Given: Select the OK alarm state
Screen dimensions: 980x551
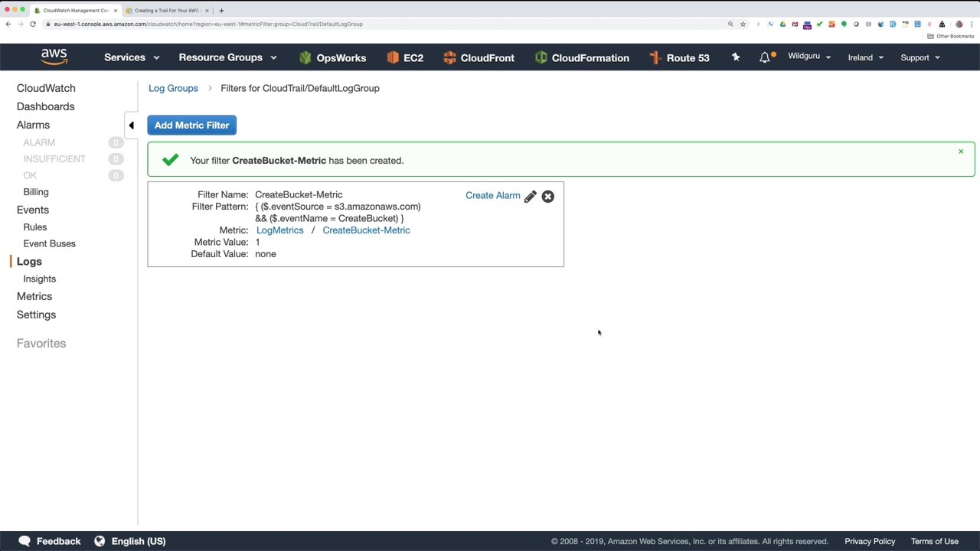Looking at the screenshot, I should tap(30, 175).
